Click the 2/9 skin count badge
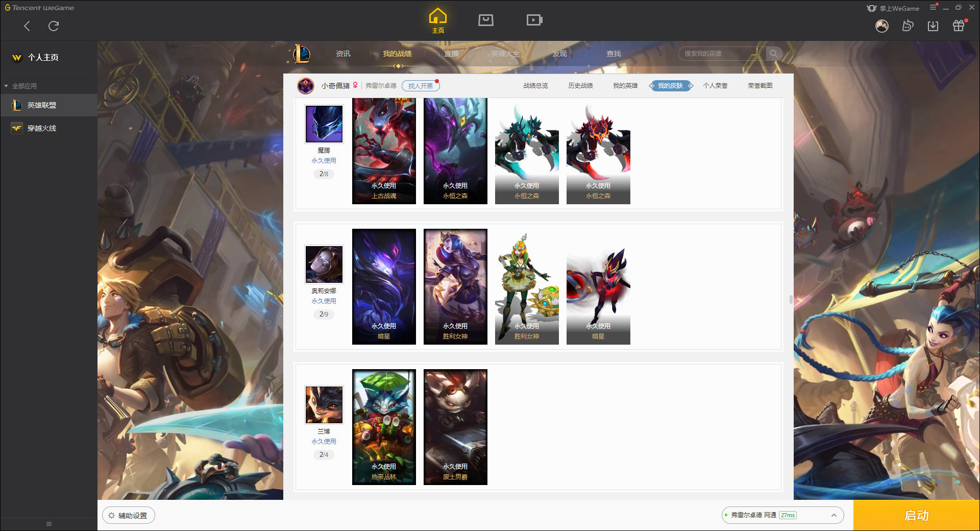 [x=324, y=315]
